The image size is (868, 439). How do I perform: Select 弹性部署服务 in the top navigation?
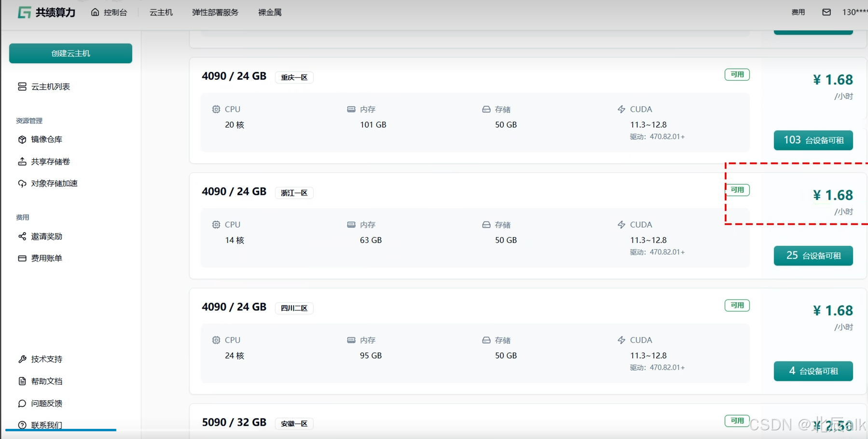[215, 12]
